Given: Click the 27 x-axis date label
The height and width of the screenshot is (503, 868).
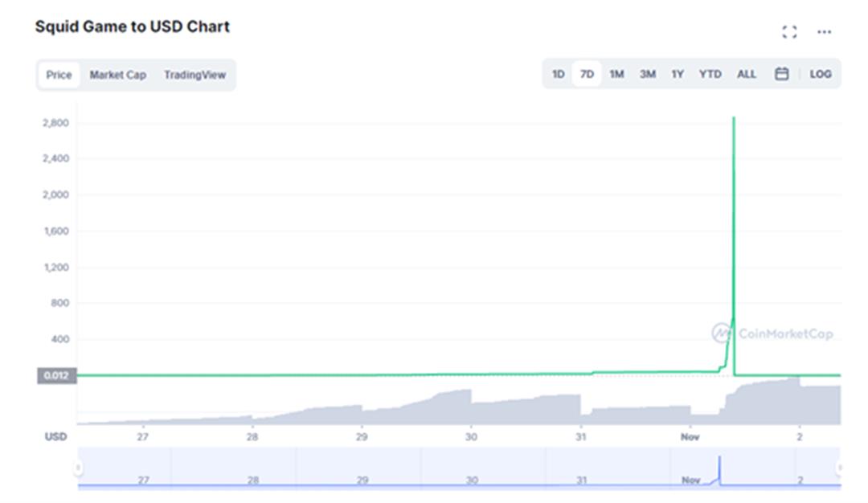Looking at the screenshot, I should 143,437.
